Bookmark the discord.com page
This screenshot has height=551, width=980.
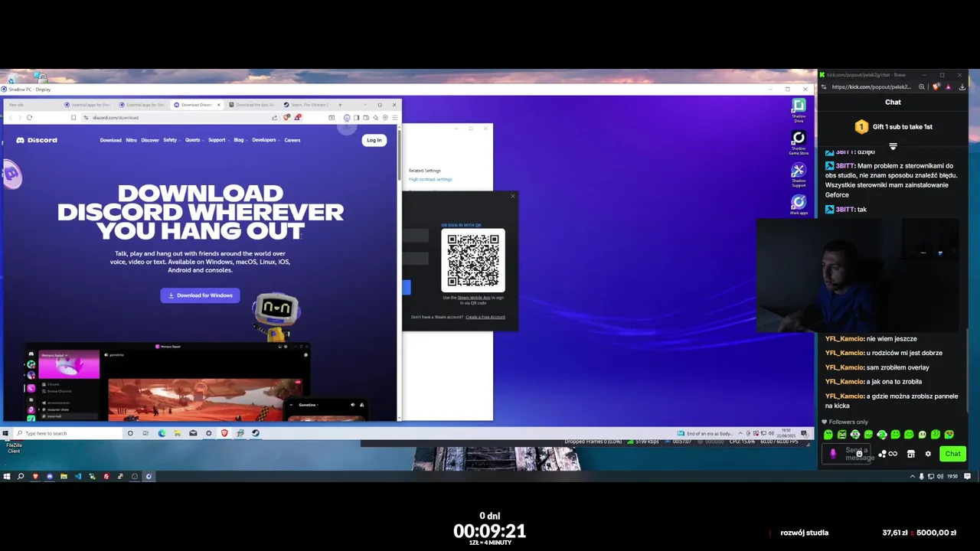click(x=73, y=118)
